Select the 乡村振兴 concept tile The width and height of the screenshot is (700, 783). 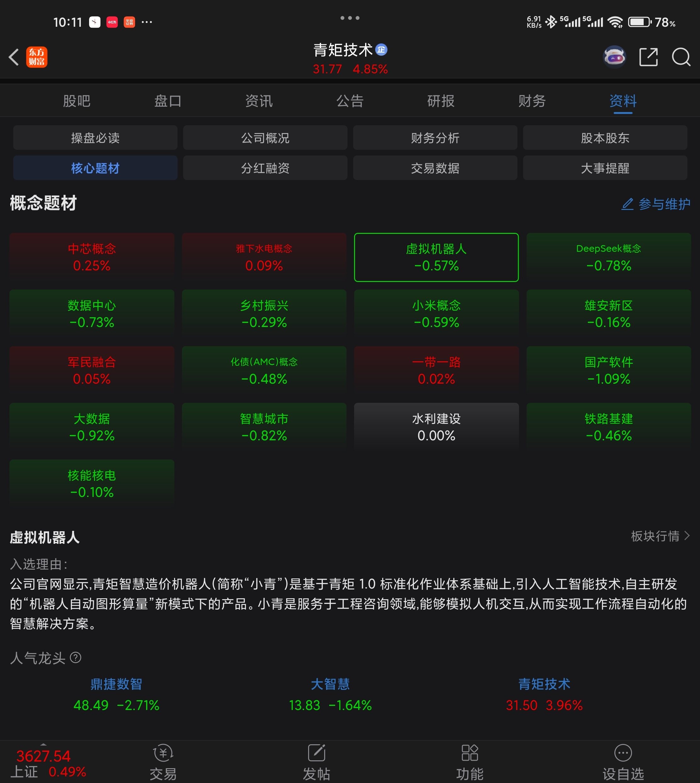click(x=264, y=314)
